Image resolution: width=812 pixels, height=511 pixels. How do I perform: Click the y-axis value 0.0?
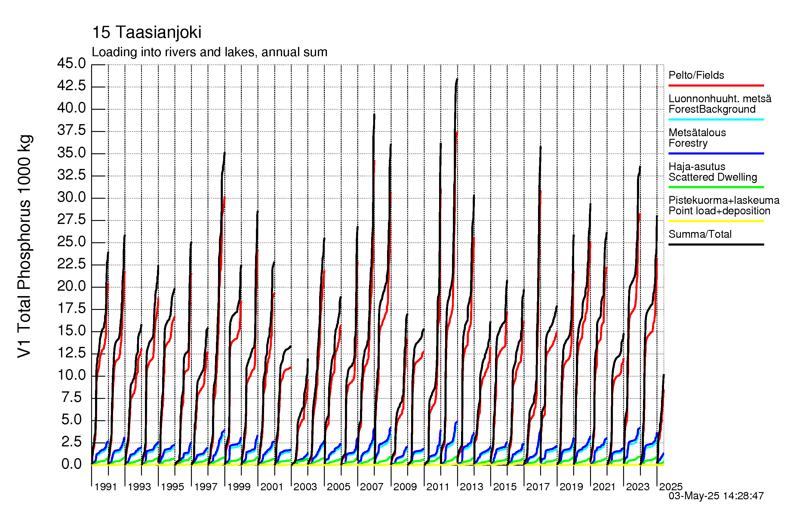[x=72, y=464]
